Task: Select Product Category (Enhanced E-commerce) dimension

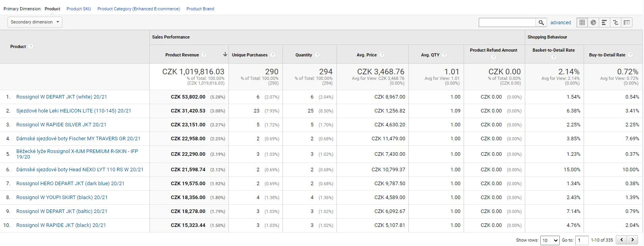Action: point(139,9)
